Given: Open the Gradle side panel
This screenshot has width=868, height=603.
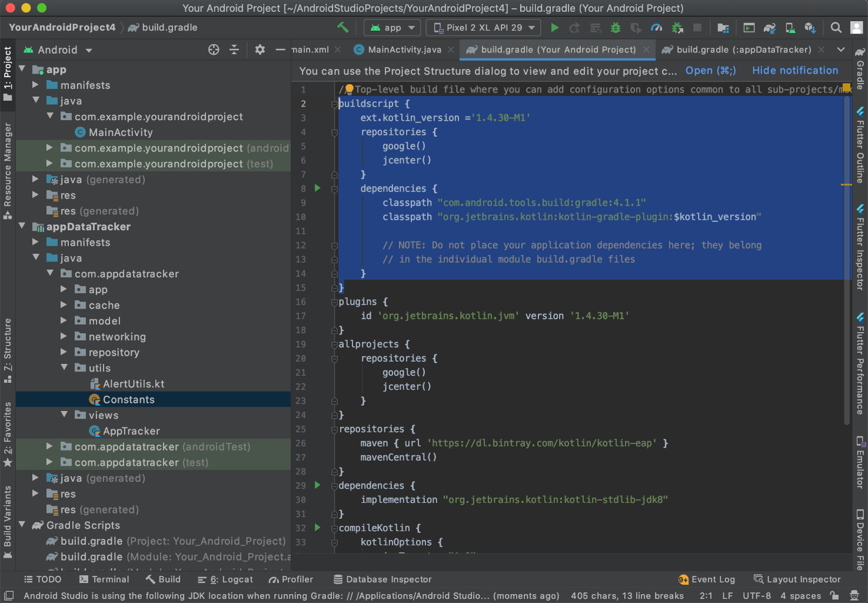Looking at the screenshot, I should [860, 68].
